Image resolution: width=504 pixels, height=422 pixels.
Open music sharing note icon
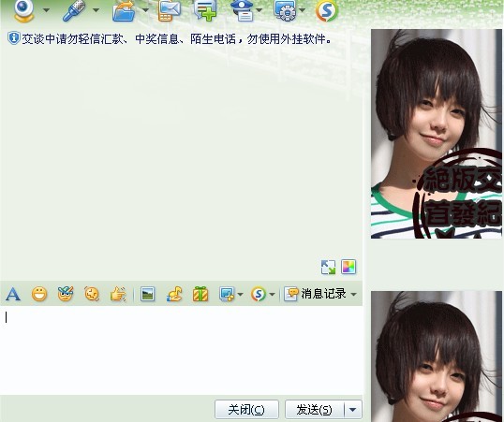tap(174, 294)
